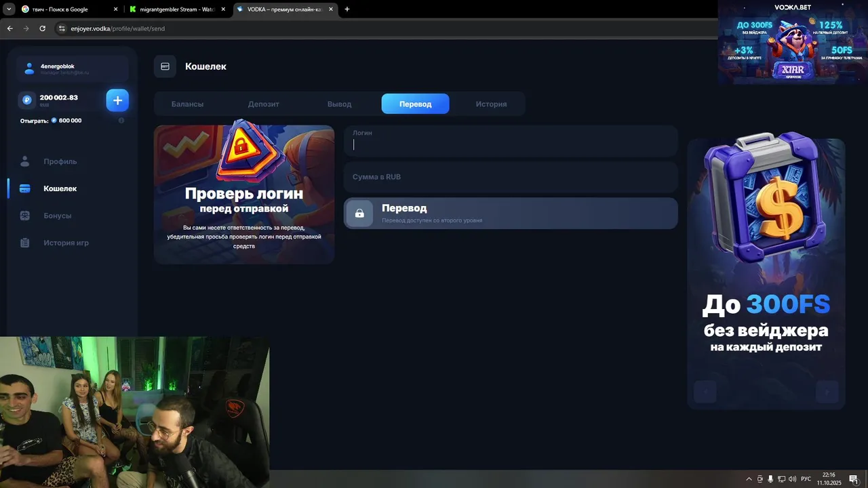
Task: Click the 'Перевод доступен со второго уровня' note
Action: (x=432, y=220)
